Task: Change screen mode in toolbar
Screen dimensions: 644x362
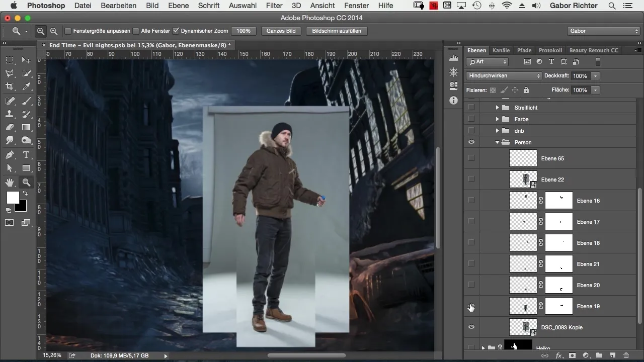Action: 27,222
